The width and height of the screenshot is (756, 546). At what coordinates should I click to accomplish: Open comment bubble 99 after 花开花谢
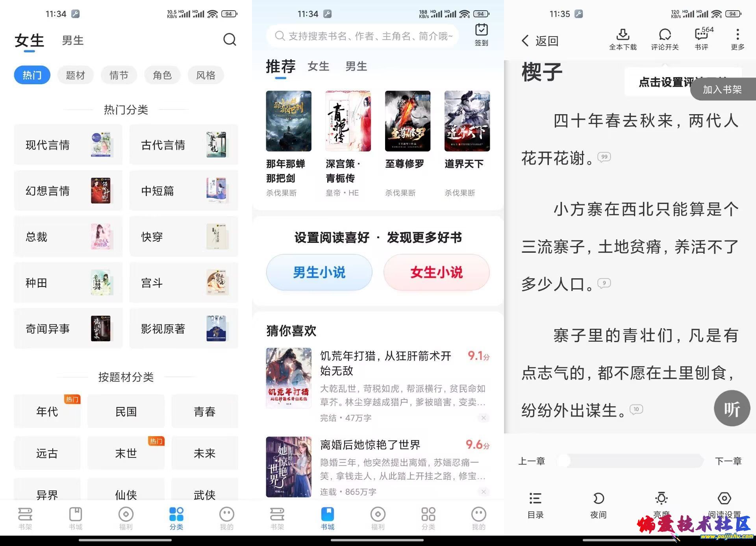604,157
